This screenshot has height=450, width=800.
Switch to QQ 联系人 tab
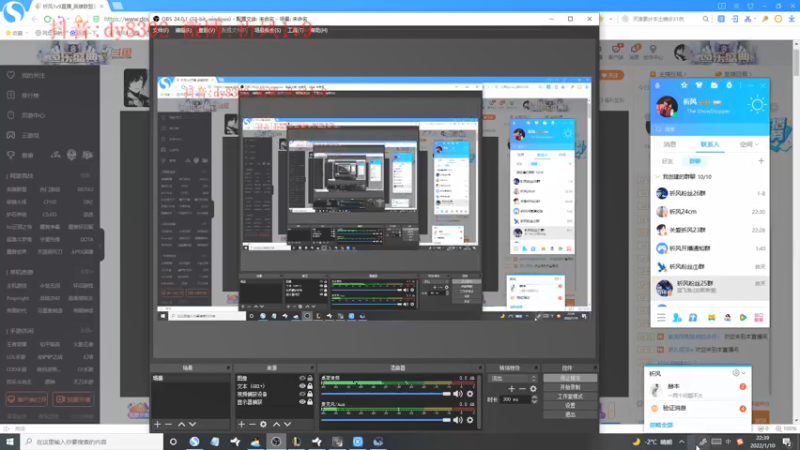[x=710, y=145]
